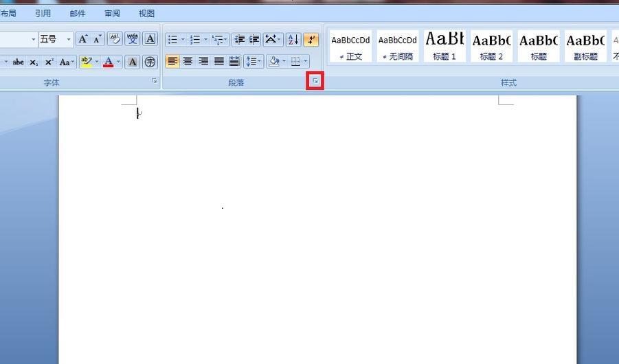Toggle show paragraph marks button

(311, 39)
